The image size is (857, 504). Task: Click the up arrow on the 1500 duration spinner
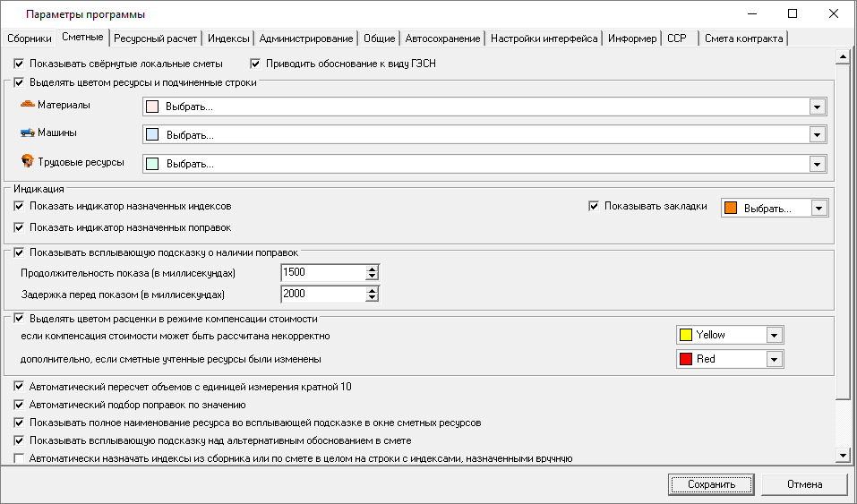(x=373, y=269)
